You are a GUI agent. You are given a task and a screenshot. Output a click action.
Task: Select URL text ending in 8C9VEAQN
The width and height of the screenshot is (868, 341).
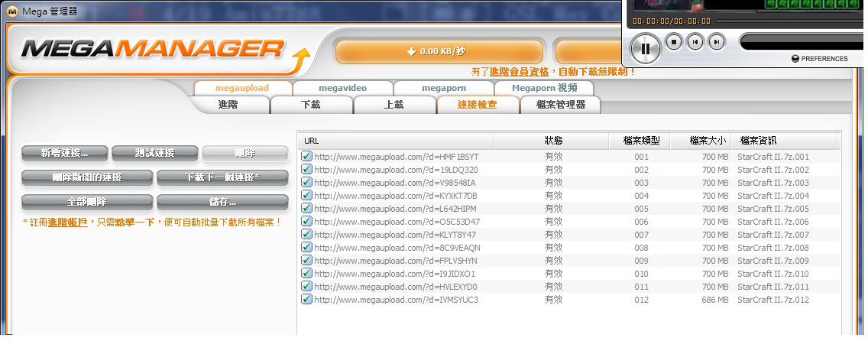pos(397,248)
